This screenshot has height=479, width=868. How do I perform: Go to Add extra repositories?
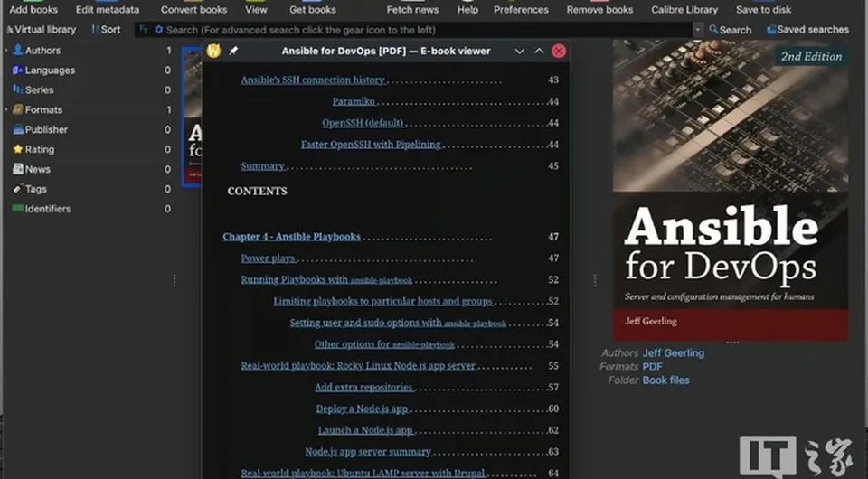(363, 388)
